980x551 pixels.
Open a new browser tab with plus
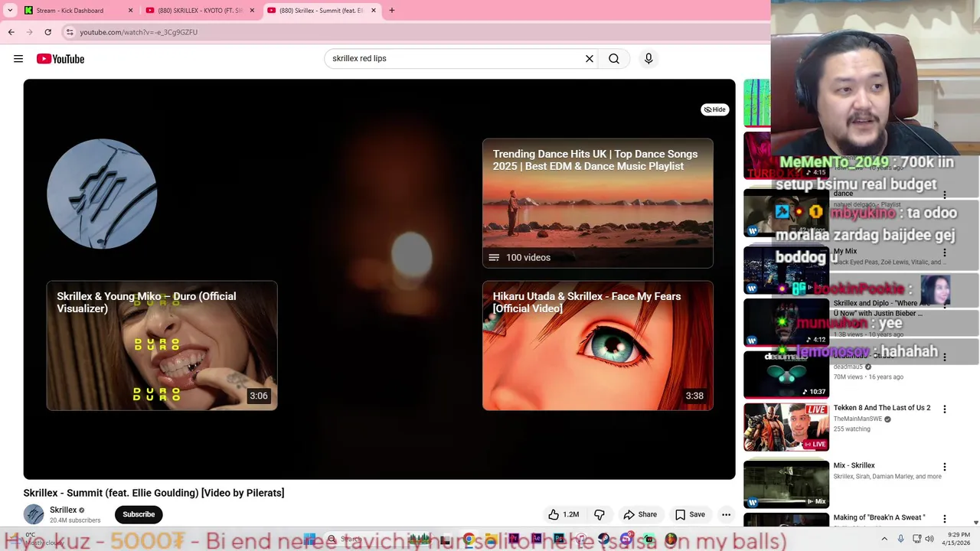(x=392, y=11)
